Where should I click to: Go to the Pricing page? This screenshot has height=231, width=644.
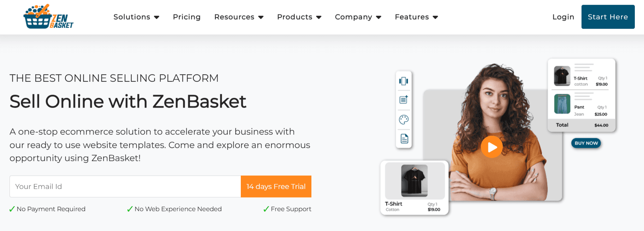pyautogui.click(x=187, y=17)
